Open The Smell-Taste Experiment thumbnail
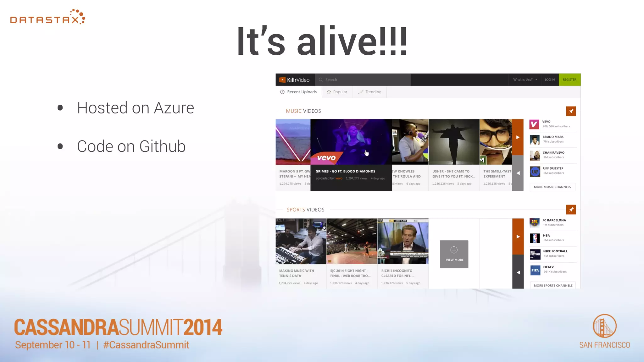Image resolution: width=644 pixels, height=362 pixels. tap(496, 142)
